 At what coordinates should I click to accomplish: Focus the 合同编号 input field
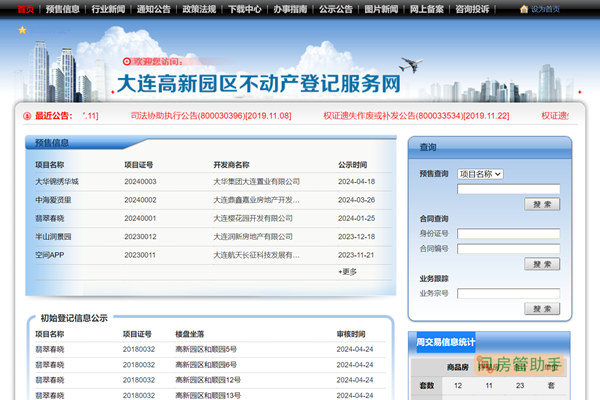tap(509, 249)
